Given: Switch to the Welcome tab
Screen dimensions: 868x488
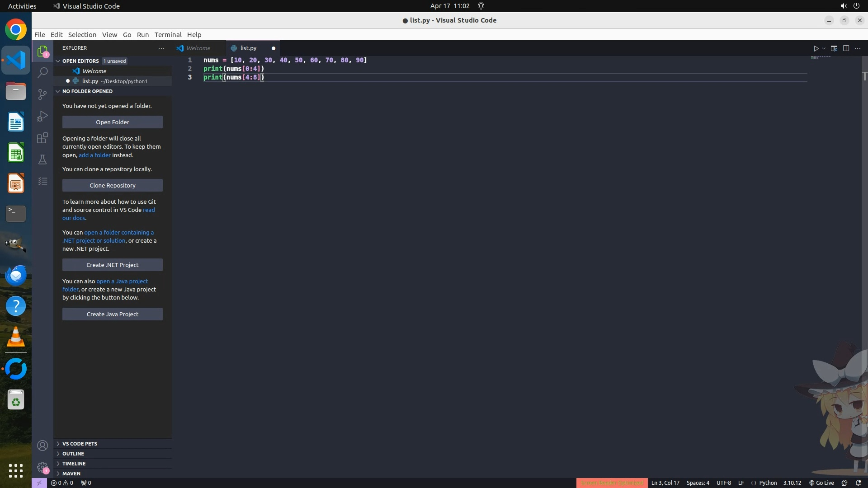Looking at the screenshot, I should click(198, 48).
